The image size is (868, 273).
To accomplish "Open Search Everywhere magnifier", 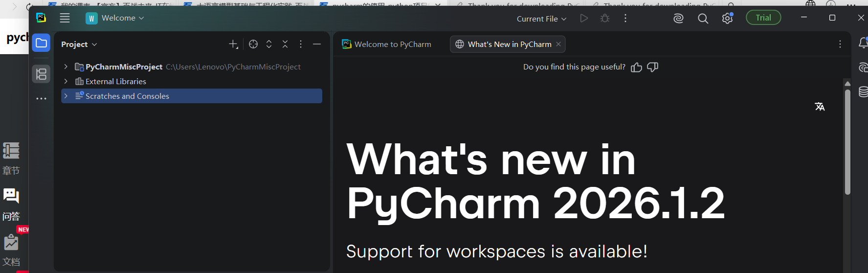I will click(703, 19).
